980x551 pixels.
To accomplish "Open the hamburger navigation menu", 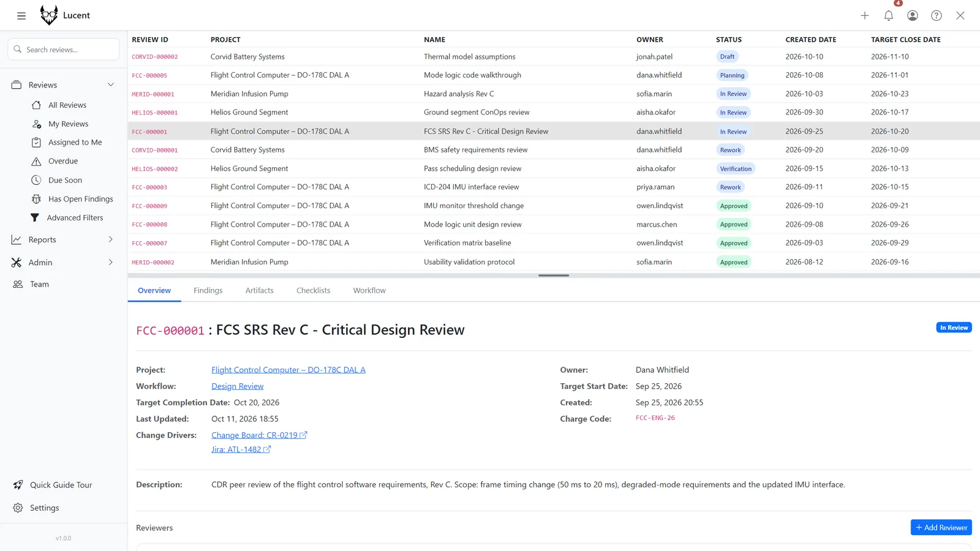I will [x=21, y=16].
